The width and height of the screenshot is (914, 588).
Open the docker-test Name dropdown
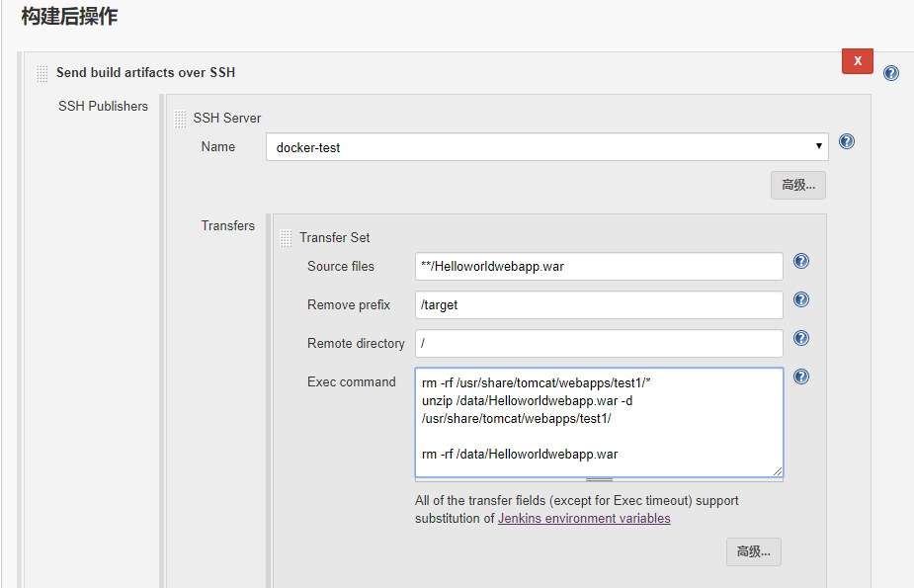tap(546, 147)
